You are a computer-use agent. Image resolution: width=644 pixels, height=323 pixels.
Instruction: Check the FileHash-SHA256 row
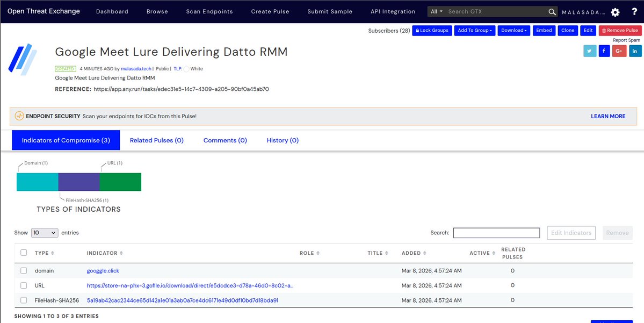pyautogui.click(x=24, y=300)
